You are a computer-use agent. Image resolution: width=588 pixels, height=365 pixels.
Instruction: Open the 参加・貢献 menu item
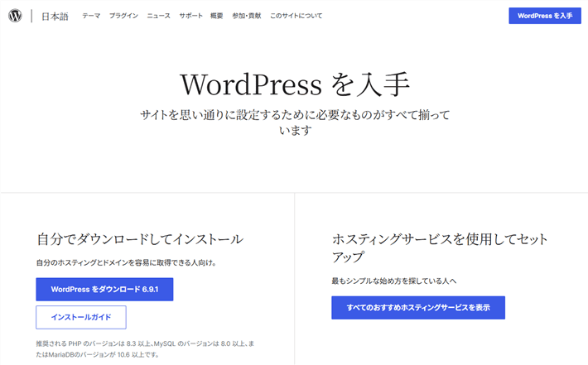pos(247,16)
